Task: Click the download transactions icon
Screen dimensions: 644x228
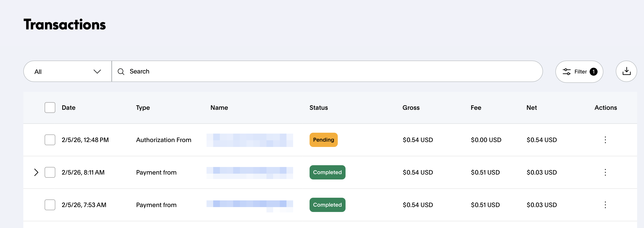Action: (626, 71)
